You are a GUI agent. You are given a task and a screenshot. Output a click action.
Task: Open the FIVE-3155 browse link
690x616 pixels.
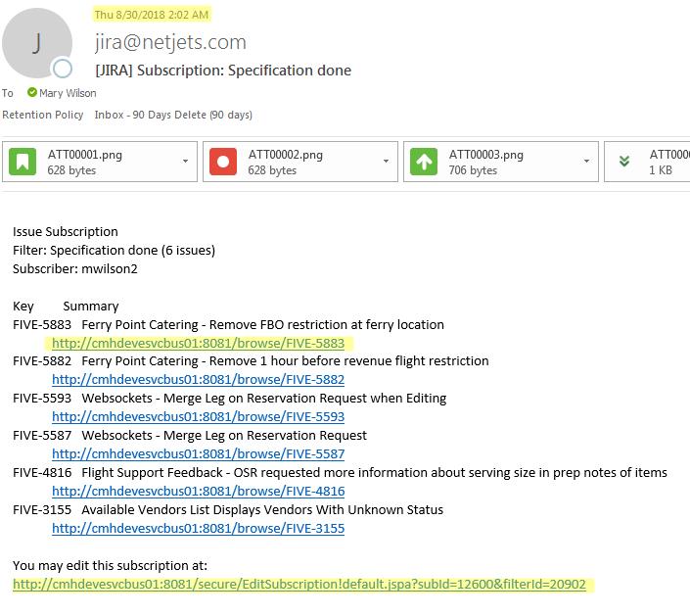tap(198, 528)
